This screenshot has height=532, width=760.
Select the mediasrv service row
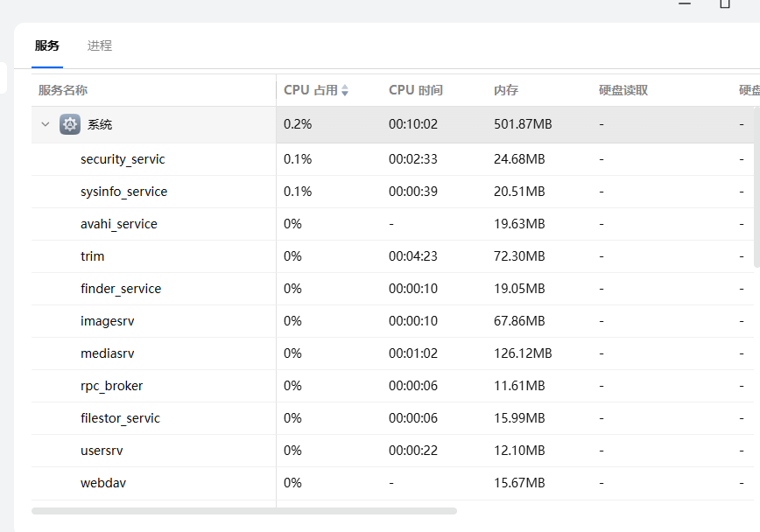pyautogui.click(x=108, y=353)
